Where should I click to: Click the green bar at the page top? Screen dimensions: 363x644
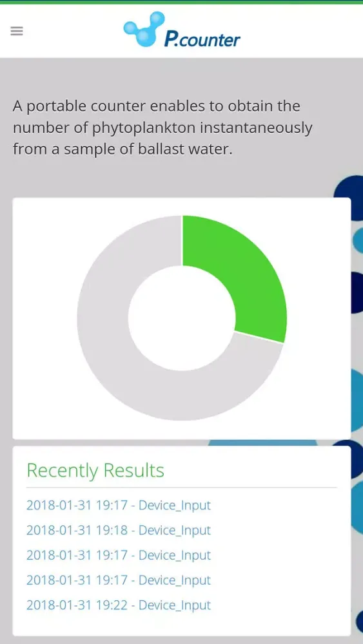[x=181, y=2]
